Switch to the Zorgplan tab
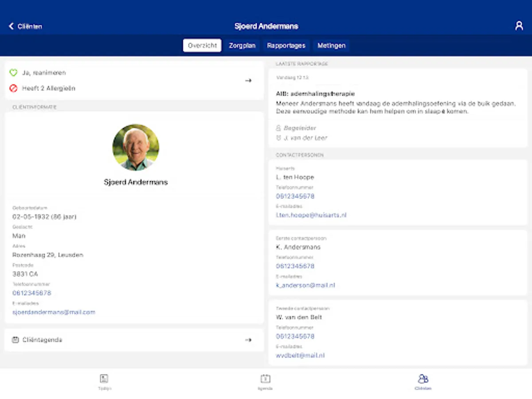 click(242, 46)
